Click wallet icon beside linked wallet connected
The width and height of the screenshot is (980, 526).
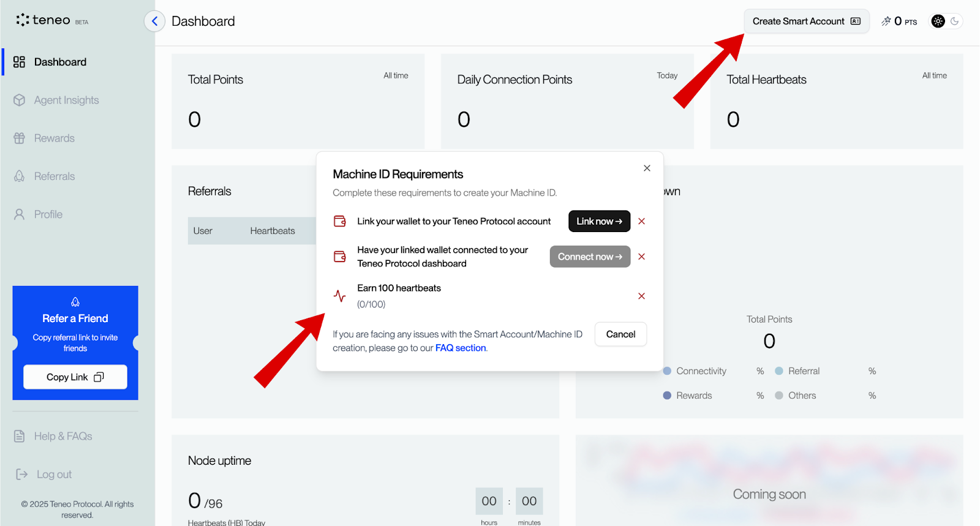coord(340,257)
